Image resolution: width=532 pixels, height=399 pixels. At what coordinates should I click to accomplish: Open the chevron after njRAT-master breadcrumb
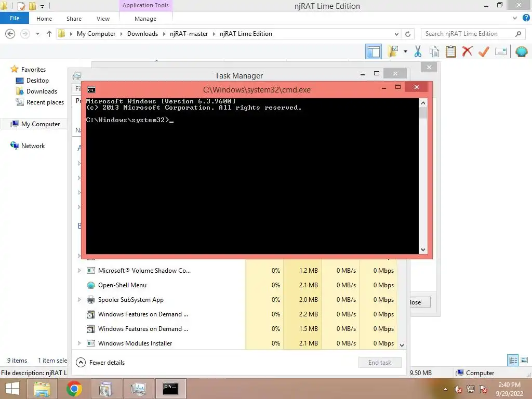pos(214,34)
